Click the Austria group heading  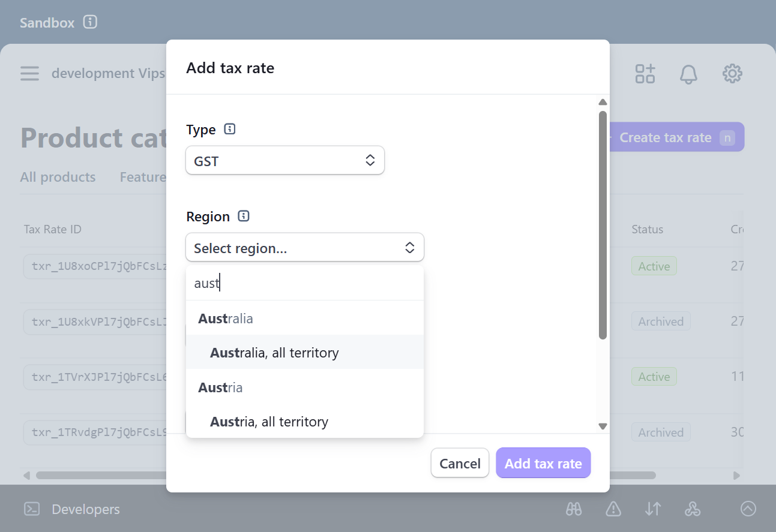click(220, 387)
